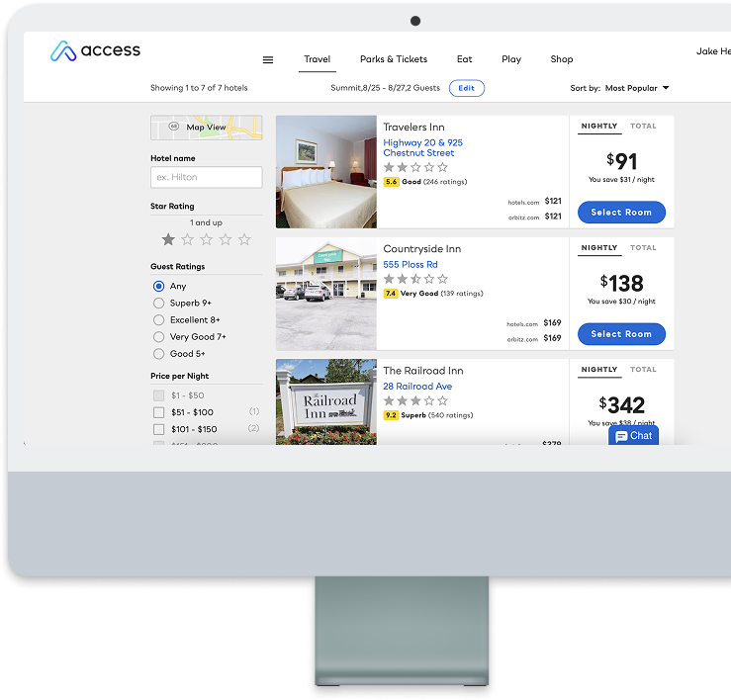This screenshot has height=700, width=731.
Task: Open Highway 20 & 925 Chestnut Street address link
Action: [422, 147]
